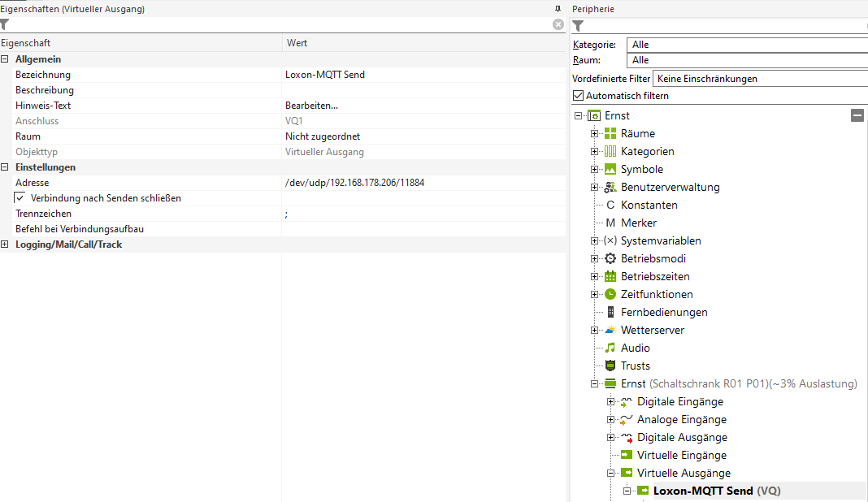Uncheck the Automatisch filtern checkbox
Screen dimensions: 868x502
click(579, 96)
